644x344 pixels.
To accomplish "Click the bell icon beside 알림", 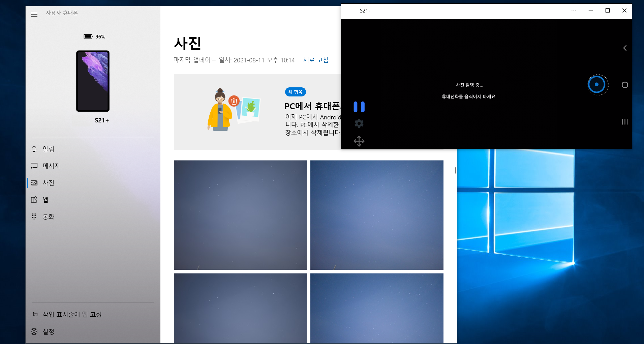I will (x=34, y=149).
